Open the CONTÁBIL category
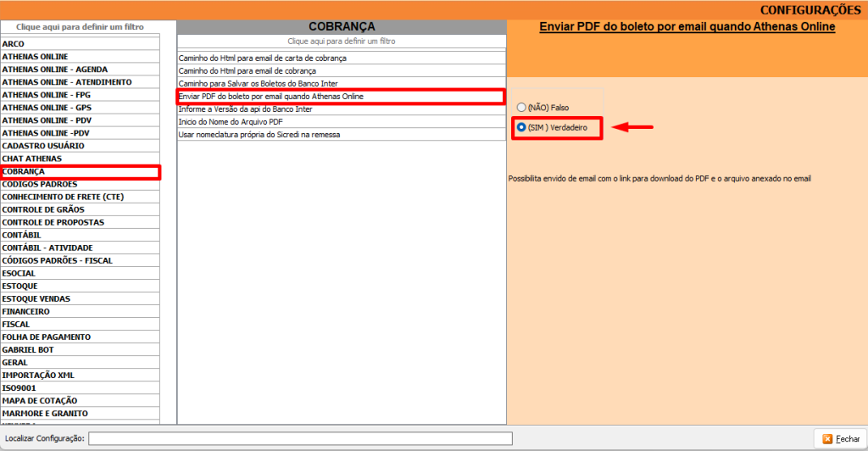This screenshot has height=451, width=868. pos(81,235)
